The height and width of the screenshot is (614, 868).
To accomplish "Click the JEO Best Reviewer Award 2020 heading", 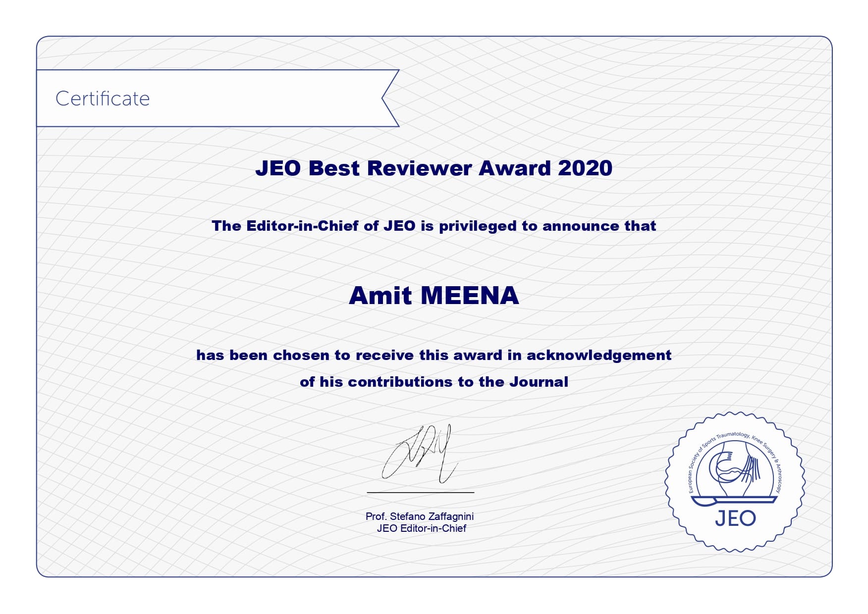I will click(x=434, y=168).
